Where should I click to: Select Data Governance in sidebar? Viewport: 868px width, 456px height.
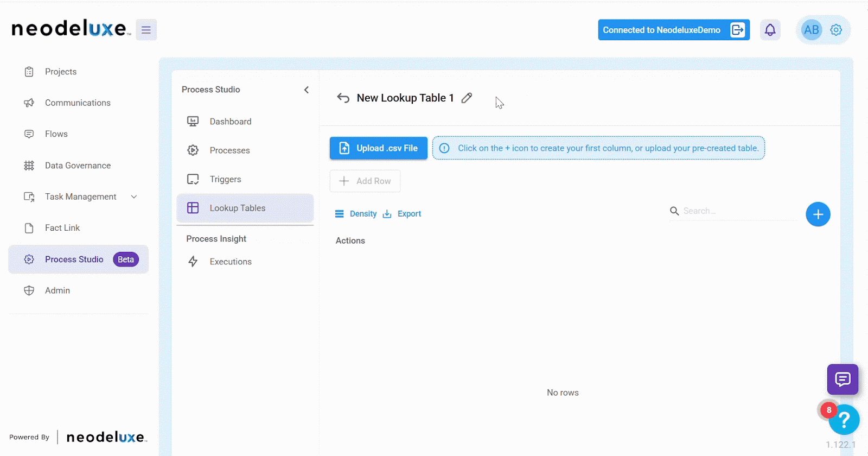tap(78, 166)
